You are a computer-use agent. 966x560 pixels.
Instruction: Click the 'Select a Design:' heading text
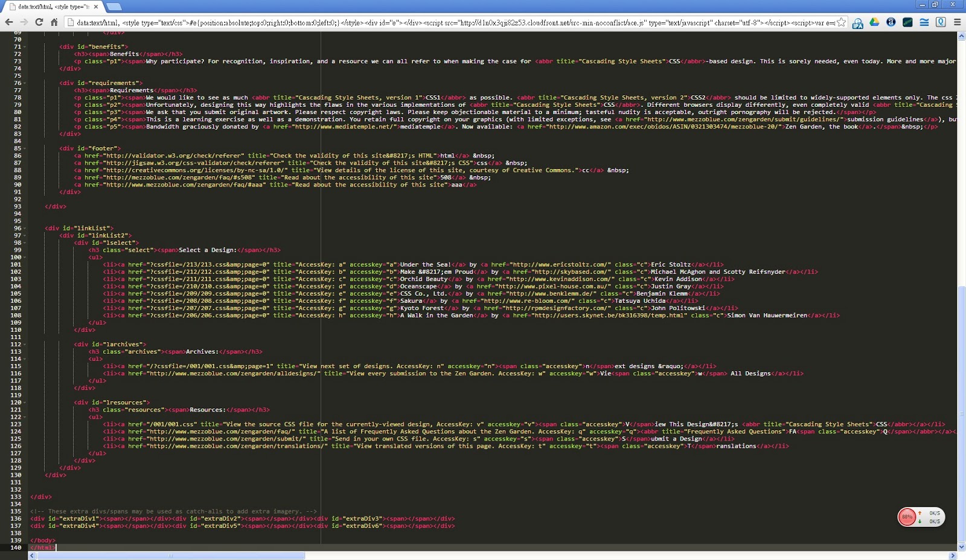click(208, 250)
